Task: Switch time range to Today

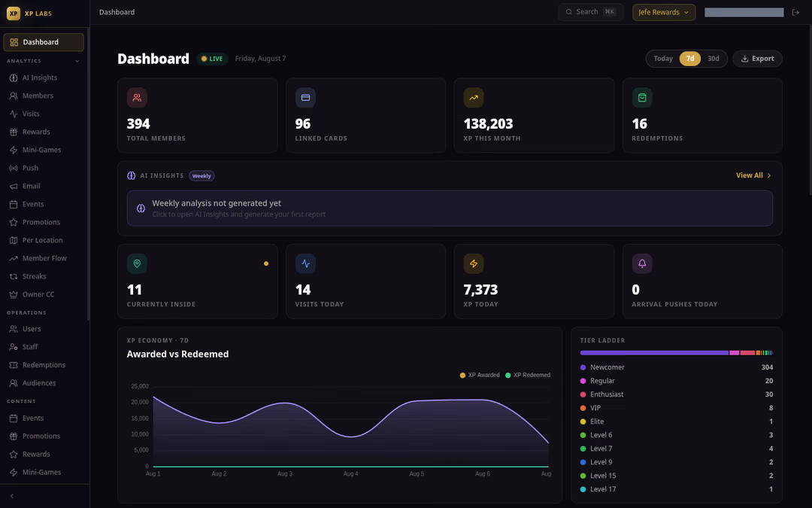Action: [663, 59]
